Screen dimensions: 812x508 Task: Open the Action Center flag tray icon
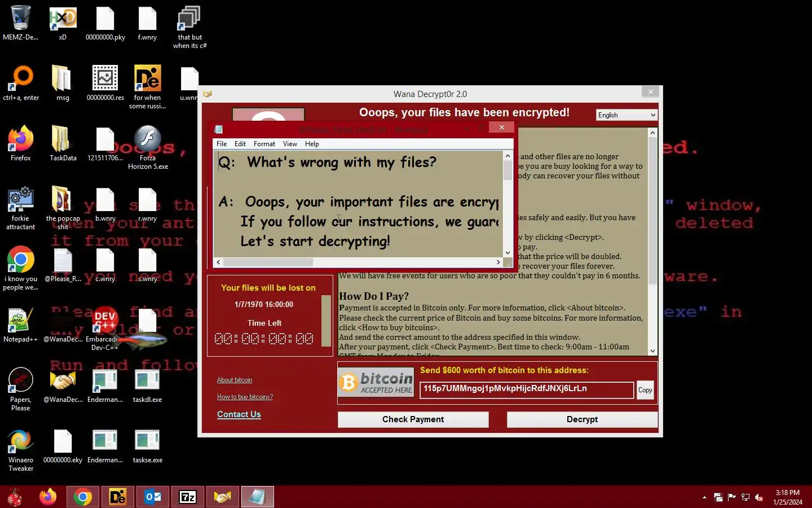[x=732, y=497]
